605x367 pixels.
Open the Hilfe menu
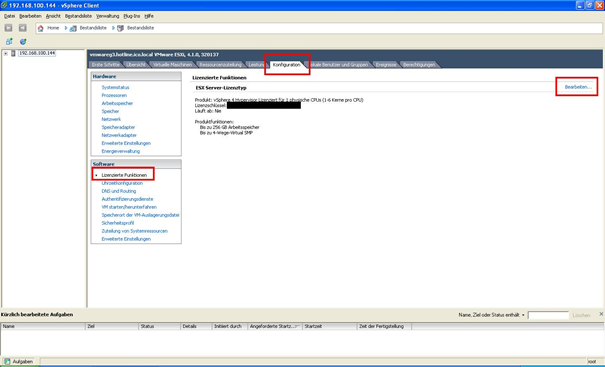149,16
